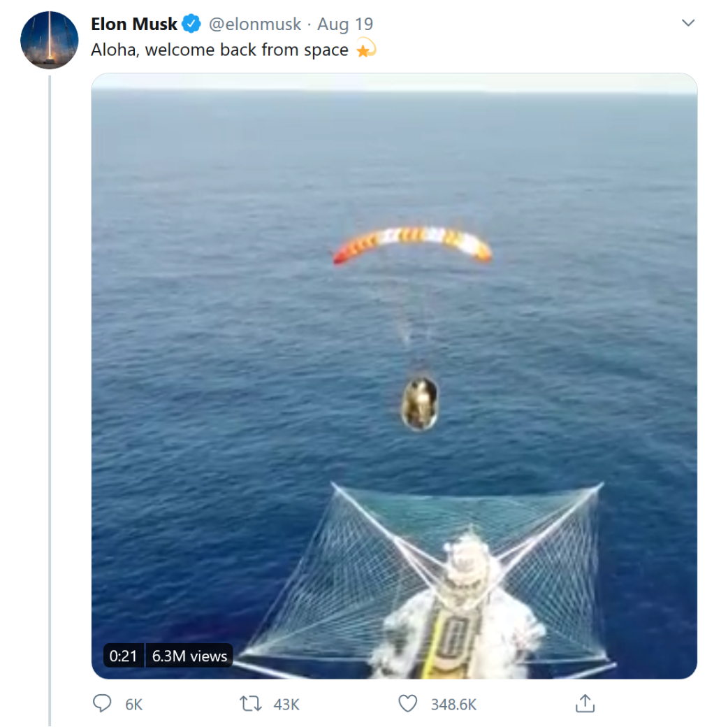Click the Elon Musk display name
The width and height of the screenshot is (728, 727).
[134, 24]
